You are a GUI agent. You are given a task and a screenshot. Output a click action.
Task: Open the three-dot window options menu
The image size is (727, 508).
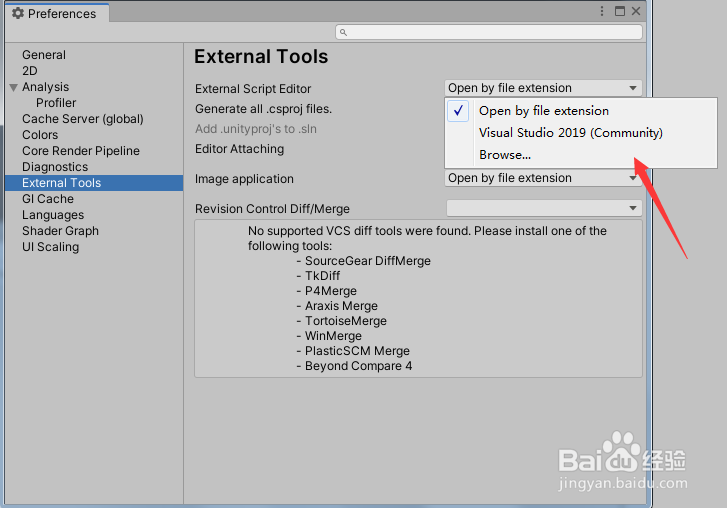pyautogui.click(x=601, y=12)
